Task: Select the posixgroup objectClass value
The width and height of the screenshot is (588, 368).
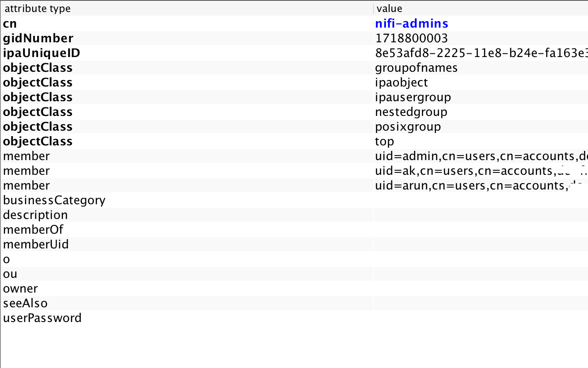Action: pyautogui.click(x=407, y=126)
